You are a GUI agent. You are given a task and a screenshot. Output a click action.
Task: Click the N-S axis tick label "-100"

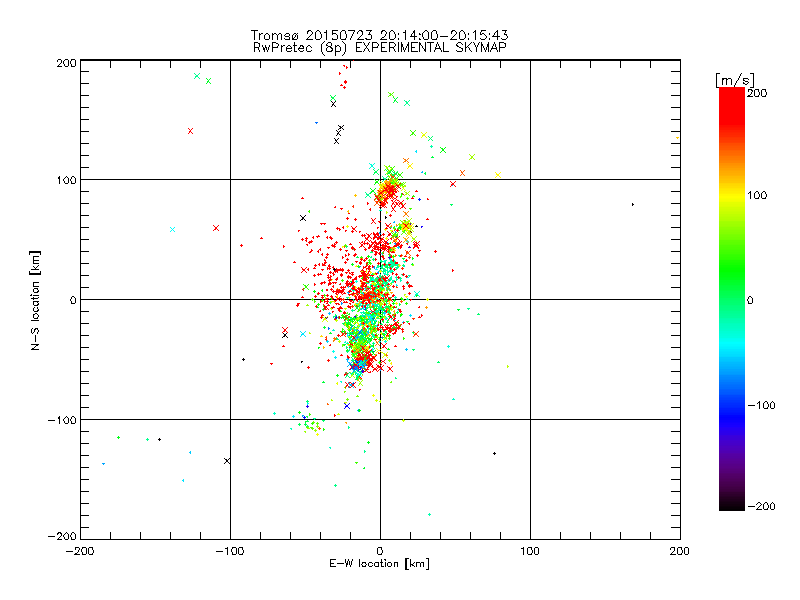pyautogui.click(x=62, y=420)
